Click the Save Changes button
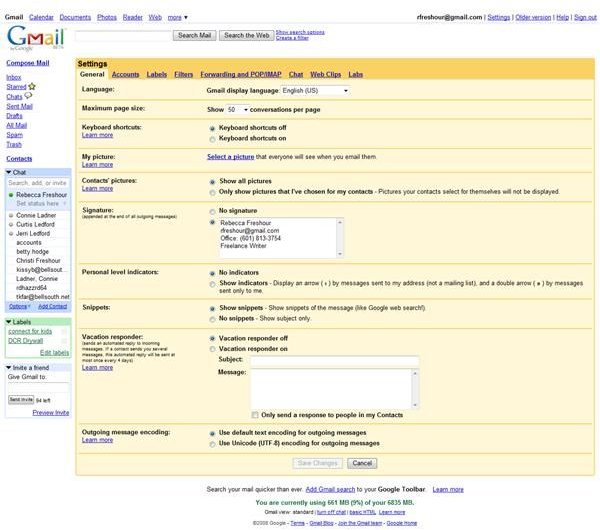 coord(318,463)
